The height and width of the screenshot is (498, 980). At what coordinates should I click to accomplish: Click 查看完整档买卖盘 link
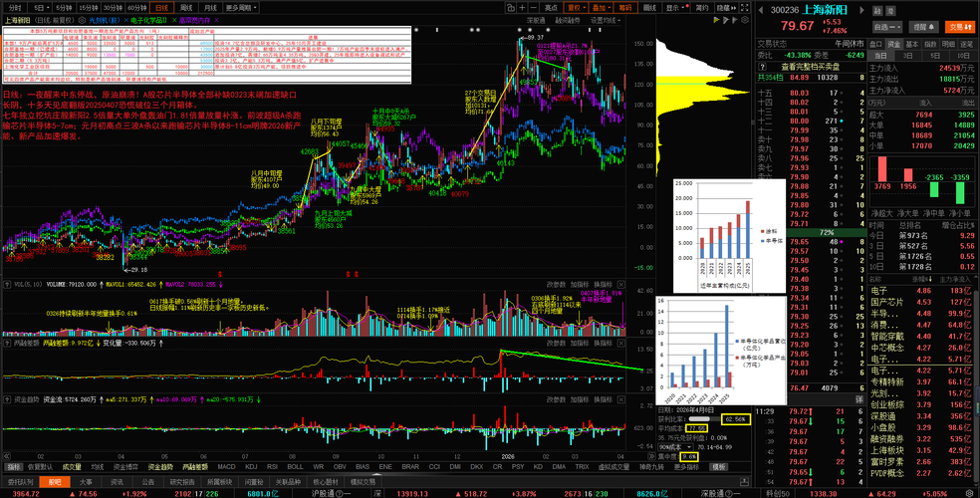coord(811,66)
